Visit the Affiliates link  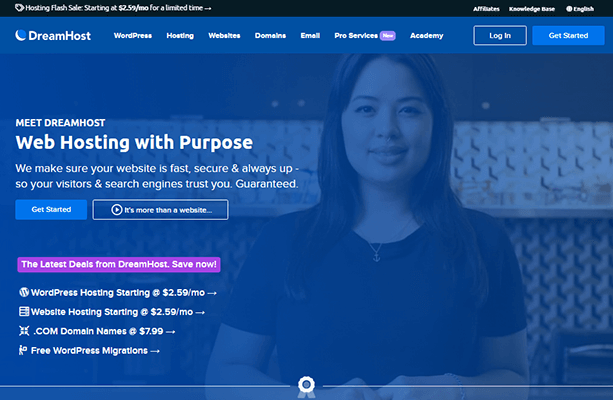point(486,9)
